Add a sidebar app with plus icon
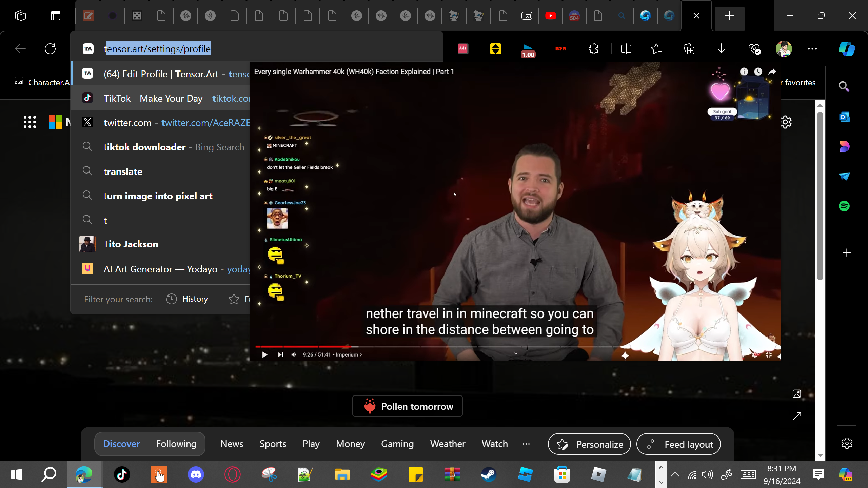 (847, 253)
